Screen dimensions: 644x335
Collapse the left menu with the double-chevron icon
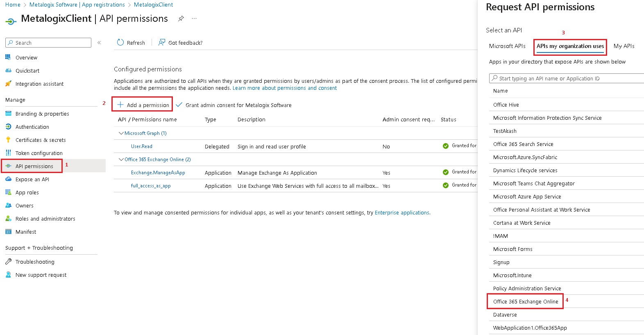coord(99,43)
